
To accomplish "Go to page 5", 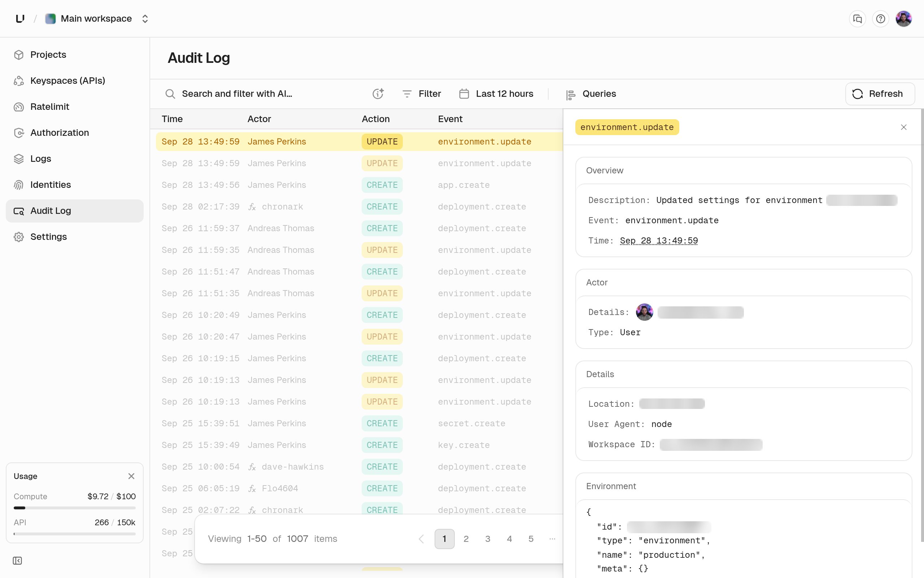I will tap(531, 539).
